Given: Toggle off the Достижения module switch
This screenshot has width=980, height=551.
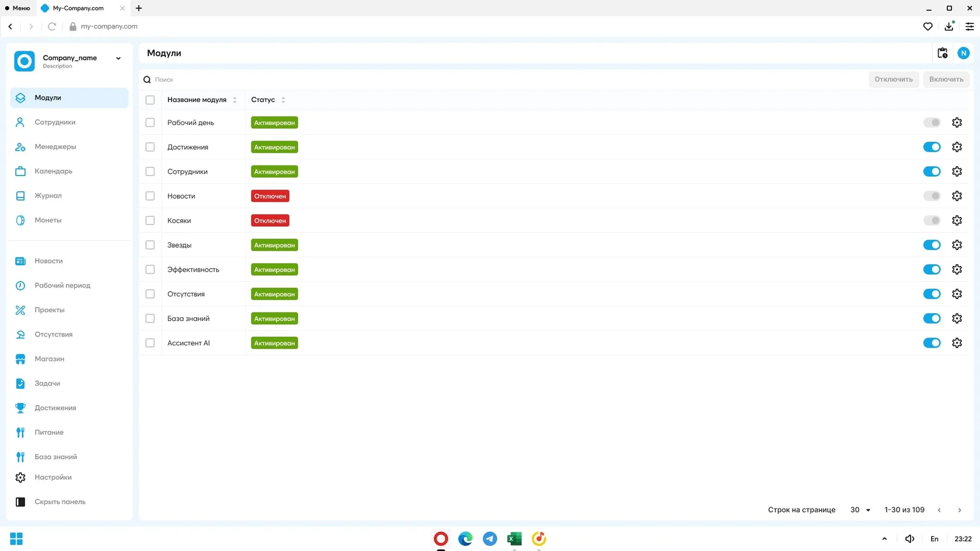Looking at the screenshot, I should 932,147.
